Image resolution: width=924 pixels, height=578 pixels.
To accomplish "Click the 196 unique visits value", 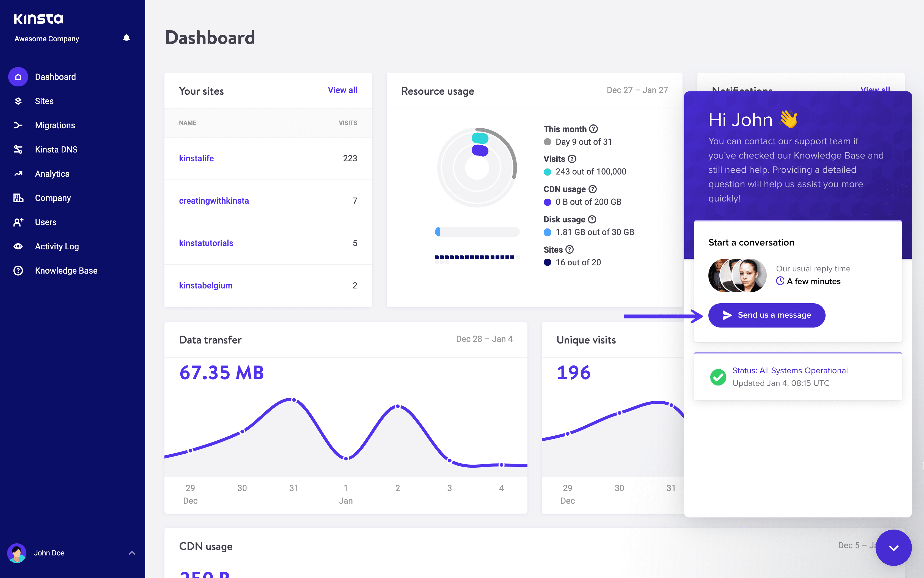I will coord(573,372).
